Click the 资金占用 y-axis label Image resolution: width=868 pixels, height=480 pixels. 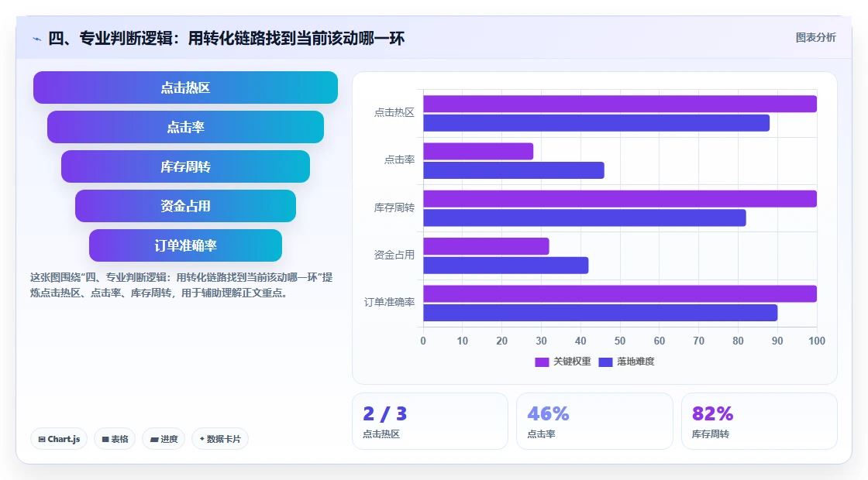pos(394,255)
